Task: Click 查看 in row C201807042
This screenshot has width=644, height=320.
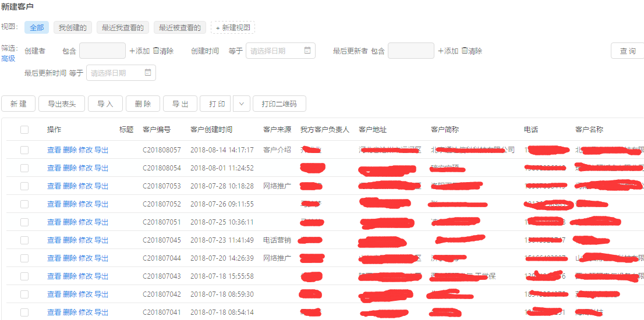Action: pos(54,294)
